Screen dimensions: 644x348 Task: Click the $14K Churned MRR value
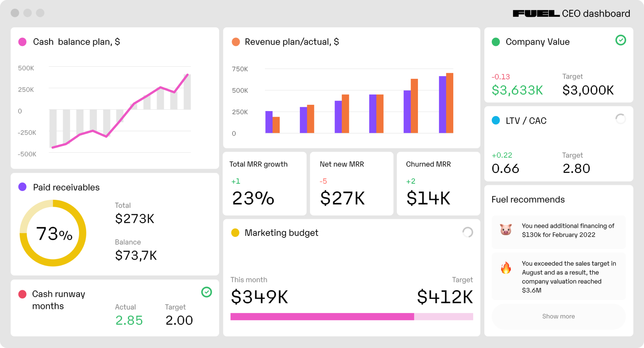[428, 198]
